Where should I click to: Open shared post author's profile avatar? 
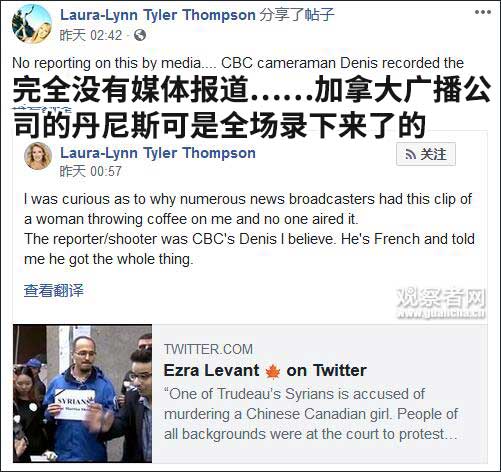38,156
